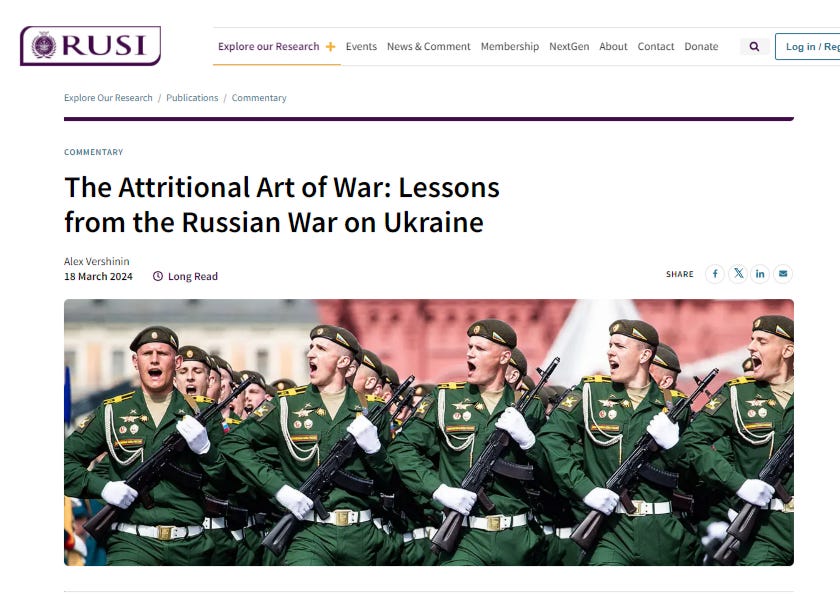
Task: Open News & Comment section
Action: 429,47
